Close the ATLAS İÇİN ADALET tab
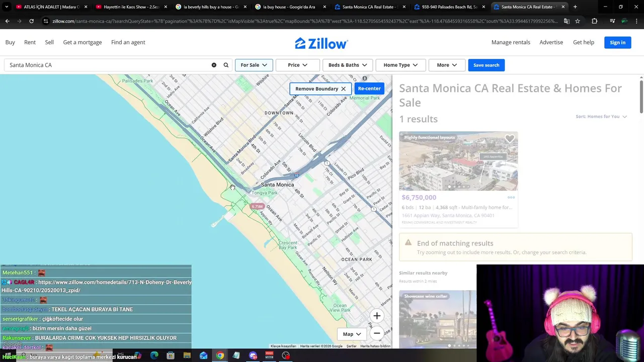Screen dimensions: 644x362 pos(86,7)
